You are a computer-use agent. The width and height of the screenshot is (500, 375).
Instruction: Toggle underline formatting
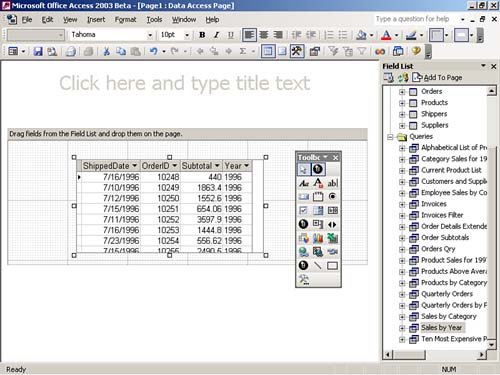click(231, 35)
